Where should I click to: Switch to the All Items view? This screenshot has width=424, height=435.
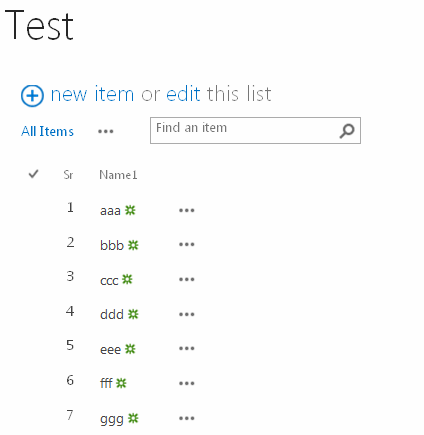pyautogui.click(x=47, y=131)
